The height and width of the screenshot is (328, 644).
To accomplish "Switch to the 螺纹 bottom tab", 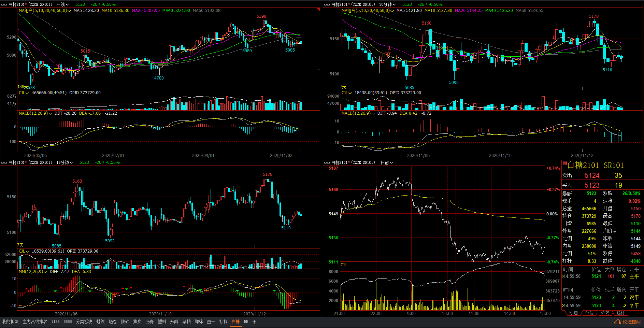I will click(100, 322).
